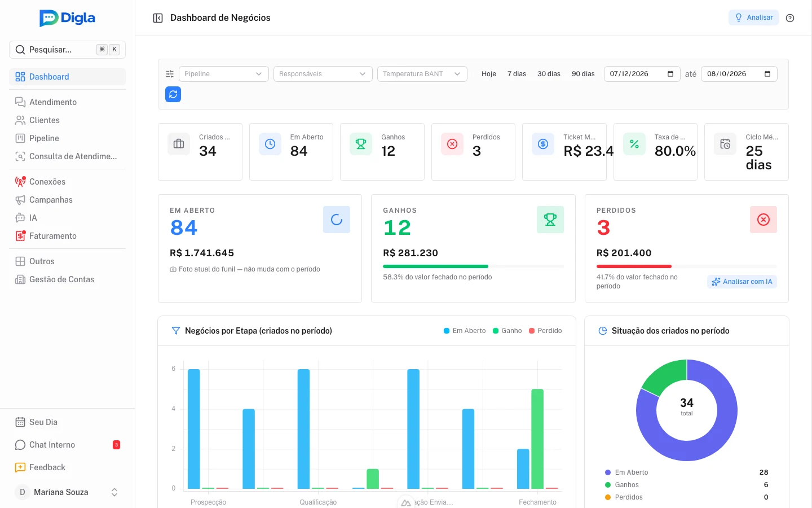This screenshot has width=812, height=508.
Task: Open Dashboard in the sidebar
Action: 67,77
